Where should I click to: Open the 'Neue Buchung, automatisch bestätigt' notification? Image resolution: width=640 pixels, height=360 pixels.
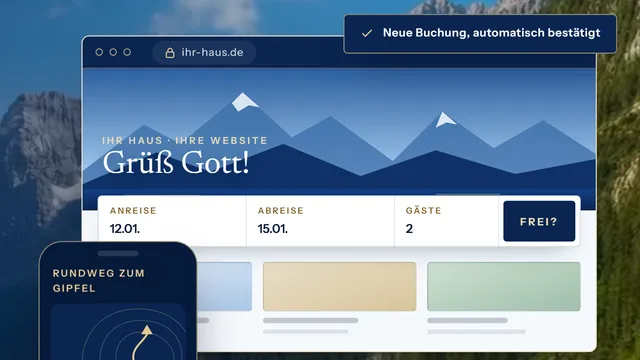click(x=480, y=34)
